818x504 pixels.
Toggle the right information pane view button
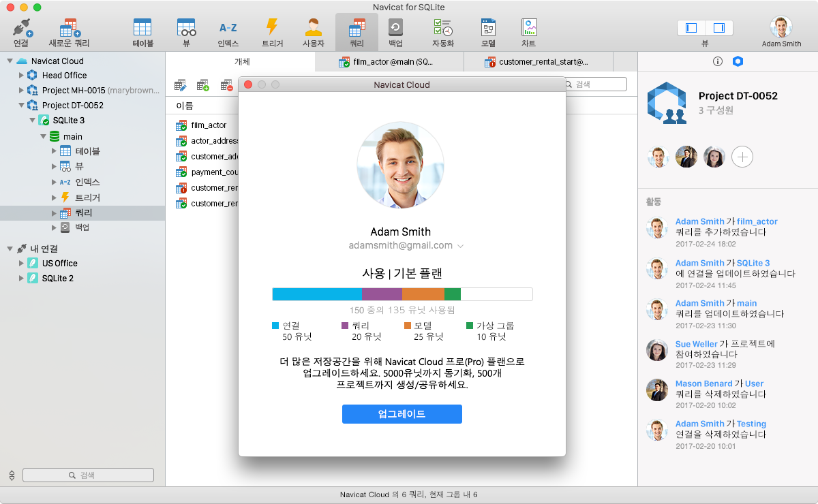coord(721,28)
